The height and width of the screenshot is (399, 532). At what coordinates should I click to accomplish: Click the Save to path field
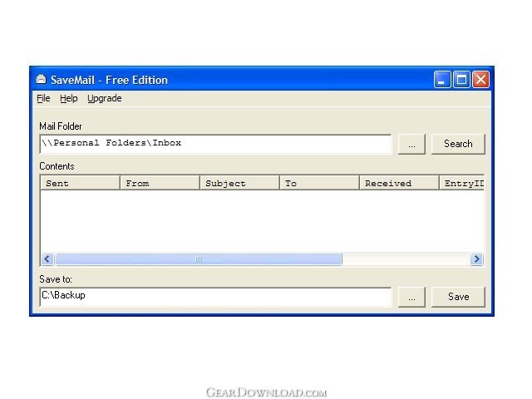[215, 297]
